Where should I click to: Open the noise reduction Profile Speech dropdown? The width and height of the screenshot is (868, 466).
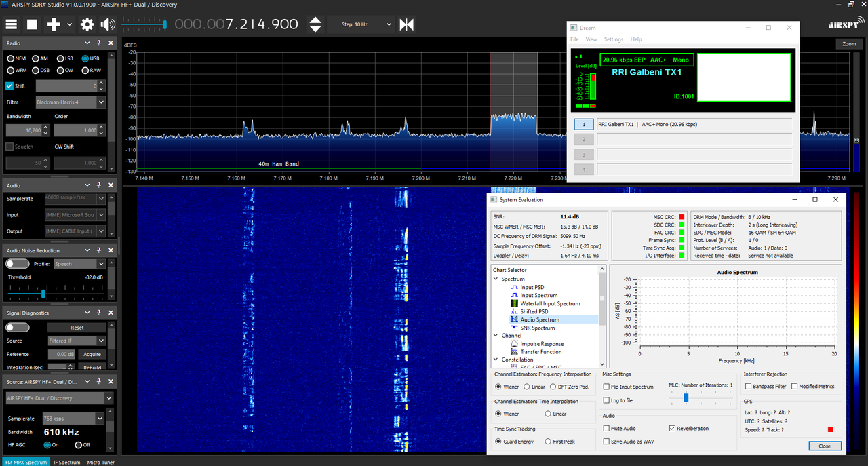click(79, 263)
